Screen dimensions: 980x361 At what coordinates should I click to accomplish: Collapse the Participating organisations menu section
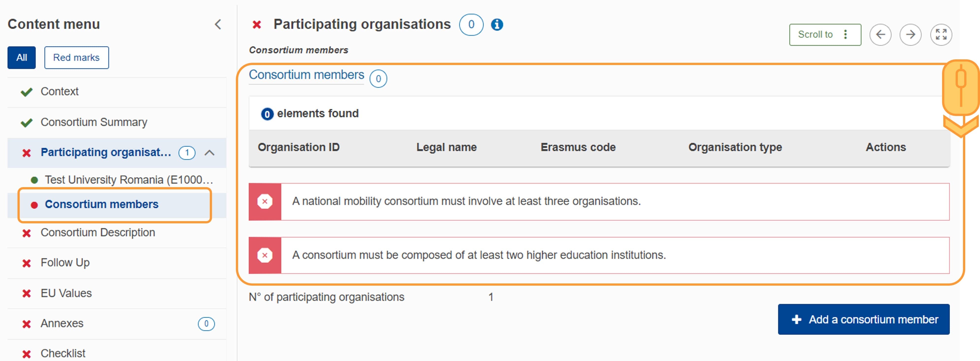210,153
